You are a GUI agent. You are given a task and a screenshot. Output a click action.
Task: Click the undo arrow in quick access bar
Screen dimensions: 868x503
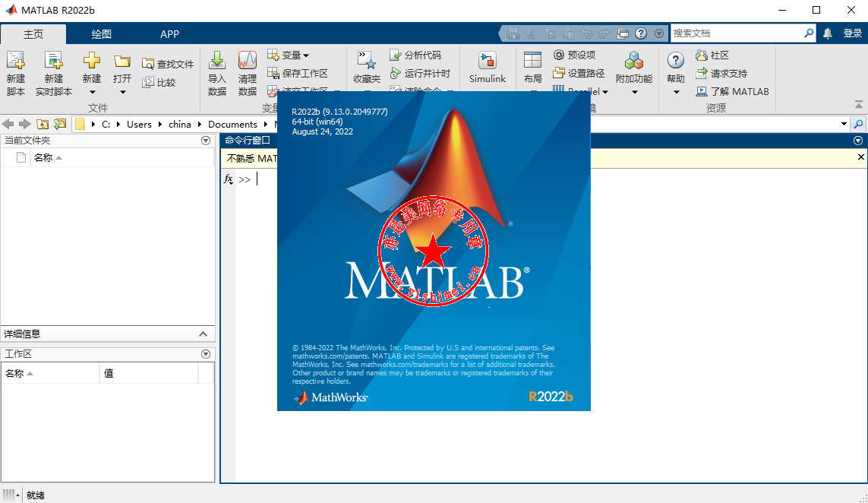(586, 33)
